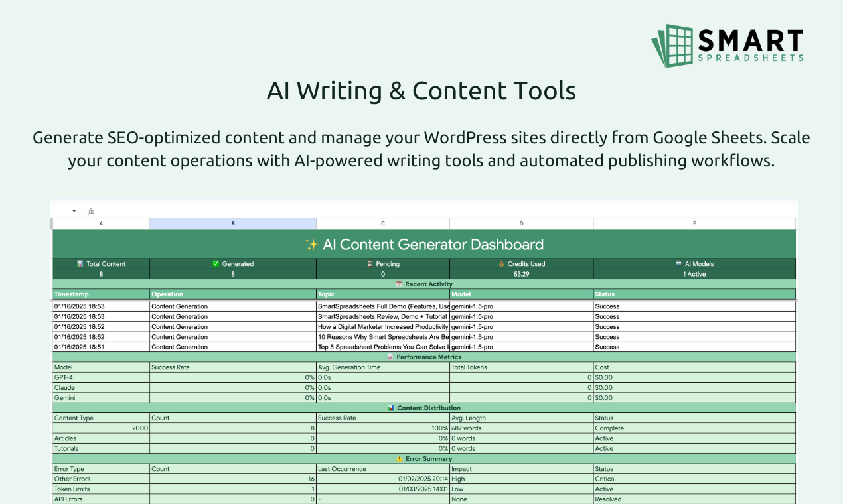Select the Critical status cell

pyautogui.click(x=694, y=479)
